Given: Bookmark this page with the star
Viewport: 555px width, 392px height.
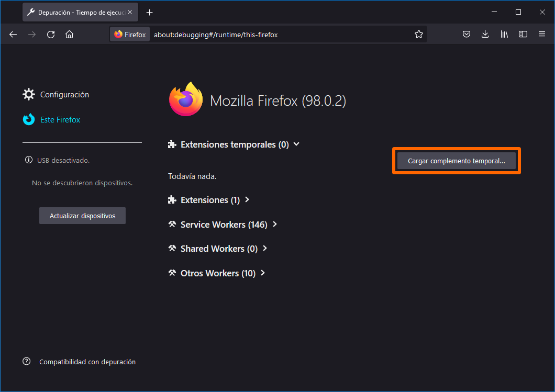Looking at the screenshot, I should click(419, 35).
